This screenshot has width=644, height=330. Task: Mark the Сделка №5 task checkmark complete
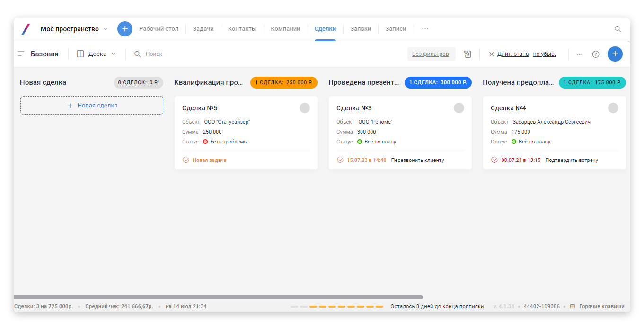pos(186,160)
